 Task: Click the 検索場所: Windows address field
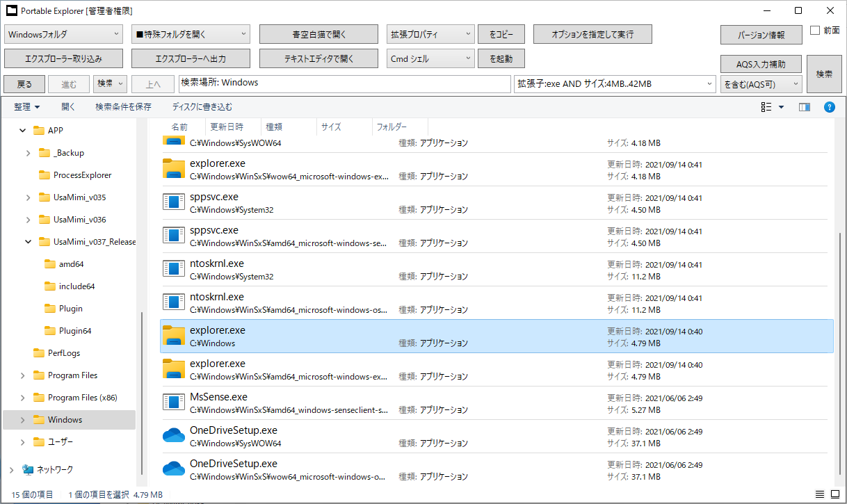pos(345,83)
